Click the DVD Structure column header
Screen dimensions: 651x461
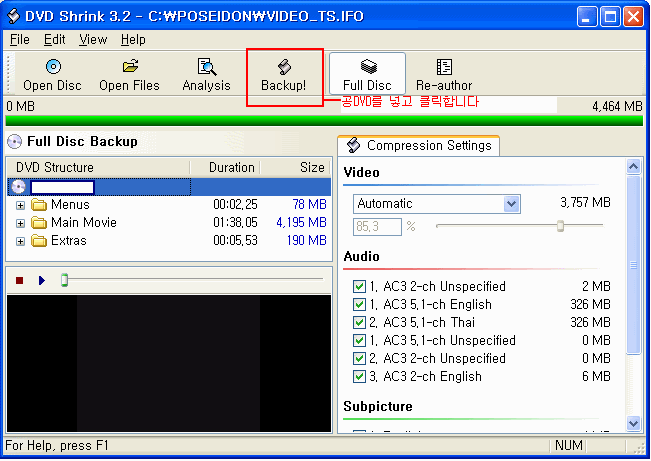(x=99, y=167)
